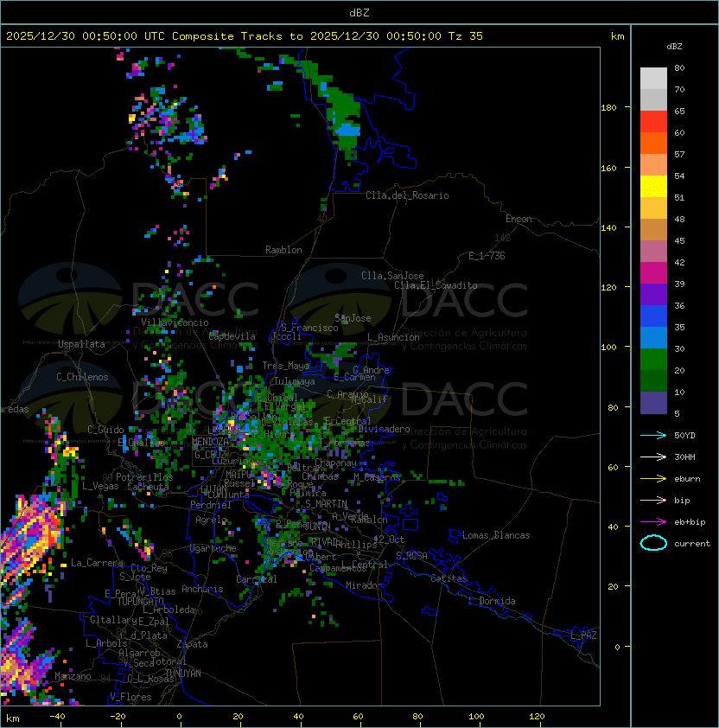Click the Mirador place label
The height and width of the screenshot is (728, 719).
point(365,585)
